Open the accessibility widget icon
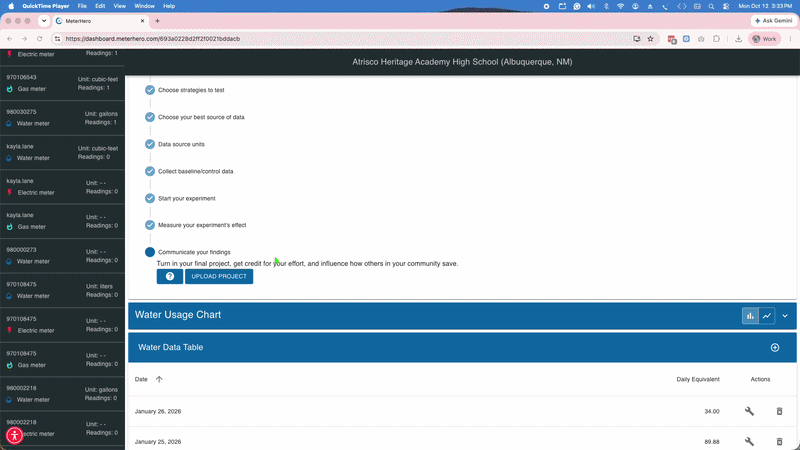 tap(14, 435)
